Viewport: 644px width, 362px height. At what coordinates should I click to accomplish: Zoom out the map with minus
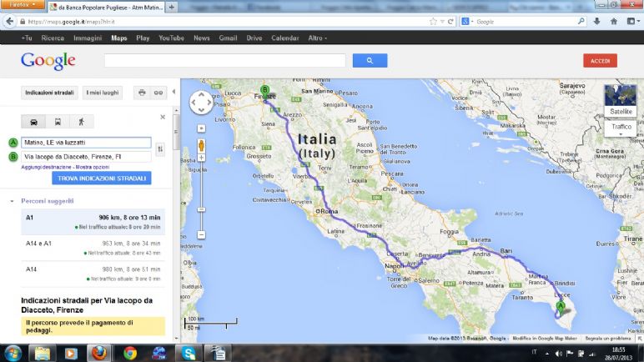tap(201, 235)
